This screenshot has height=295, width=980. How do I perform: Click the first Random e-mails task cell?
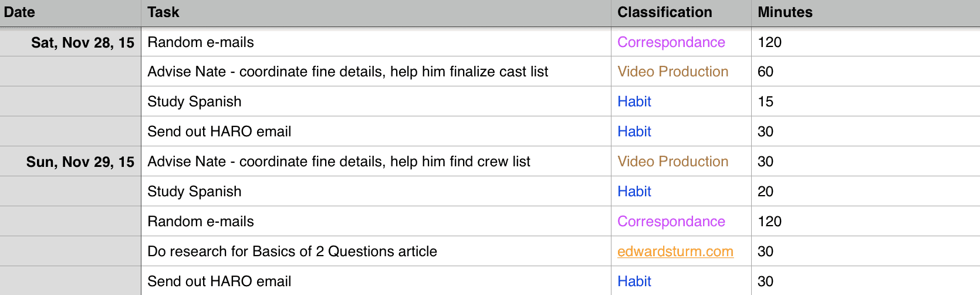[x=376, y=42]
